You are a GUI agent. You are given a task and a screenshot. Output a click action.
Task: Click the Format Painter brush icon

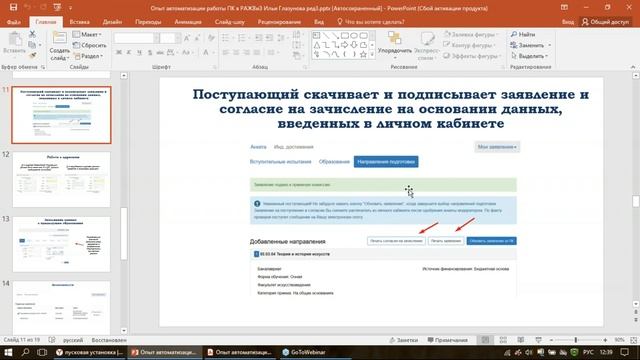tap(32, 55)
